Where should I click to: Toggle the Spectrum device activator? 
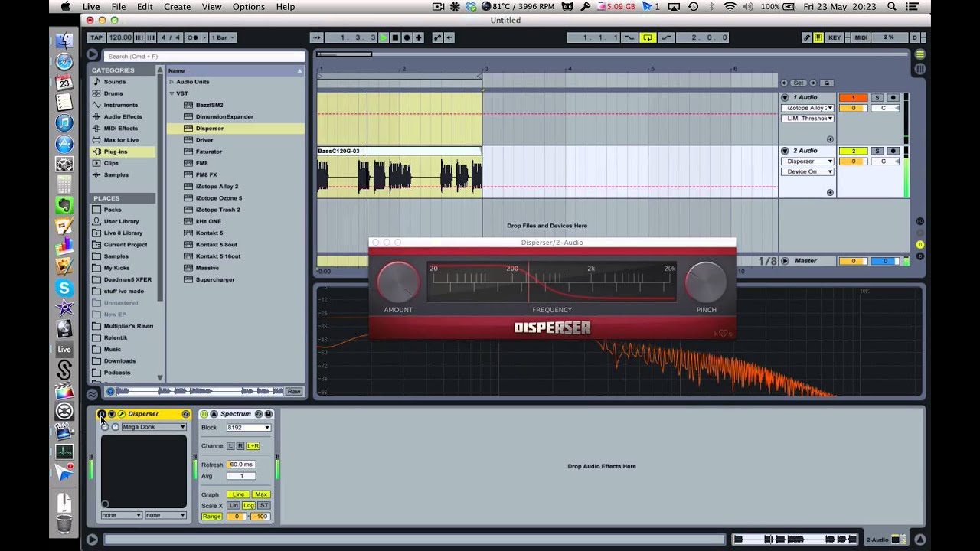click(x=204, y=414)
